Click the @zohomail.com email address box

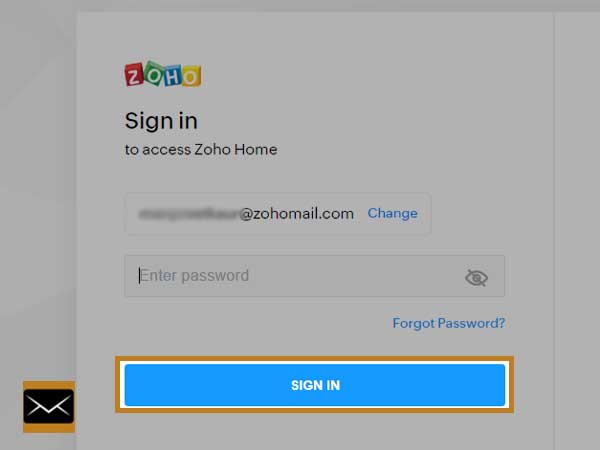click(278, 214)
